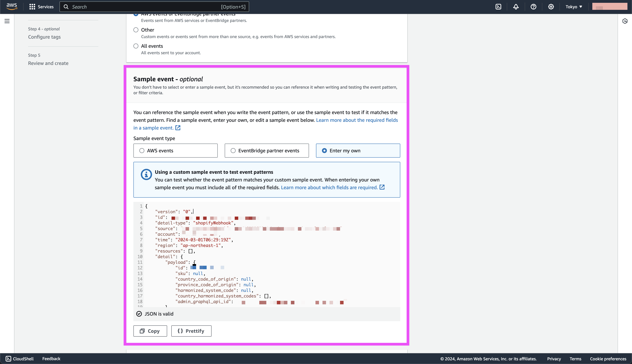Click the "resources" line in editor
The height and width of the screenshot is (364, 632).
[x=175, y=251]
